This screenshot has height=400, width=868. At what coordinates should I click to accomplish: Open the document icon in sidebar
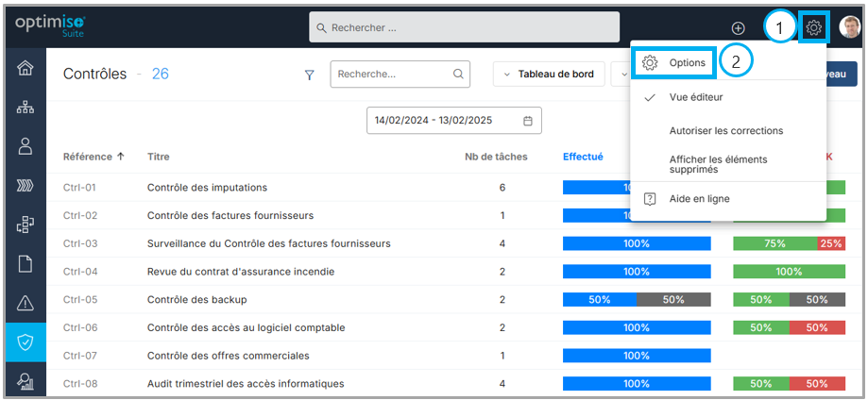coord(26,263)
